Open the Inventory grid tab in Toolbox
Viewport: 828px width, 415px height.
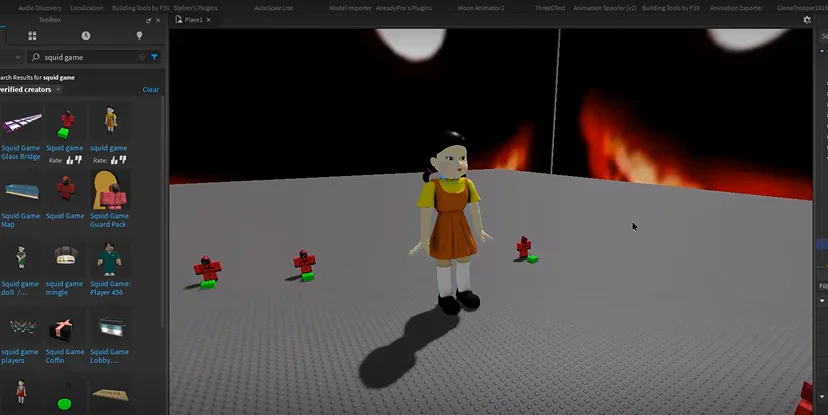pos(32,36)
